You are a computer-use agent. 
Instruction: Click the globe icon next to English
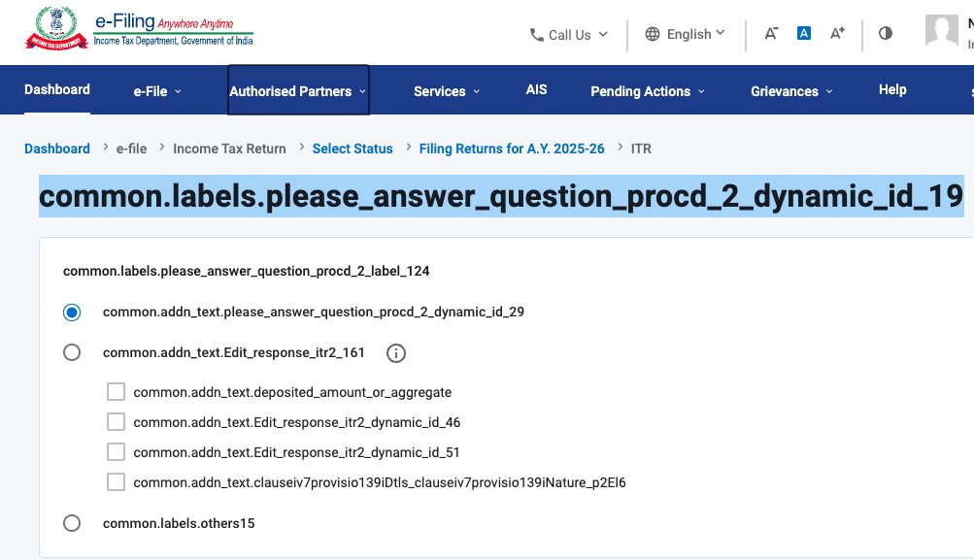coord(652,33)
